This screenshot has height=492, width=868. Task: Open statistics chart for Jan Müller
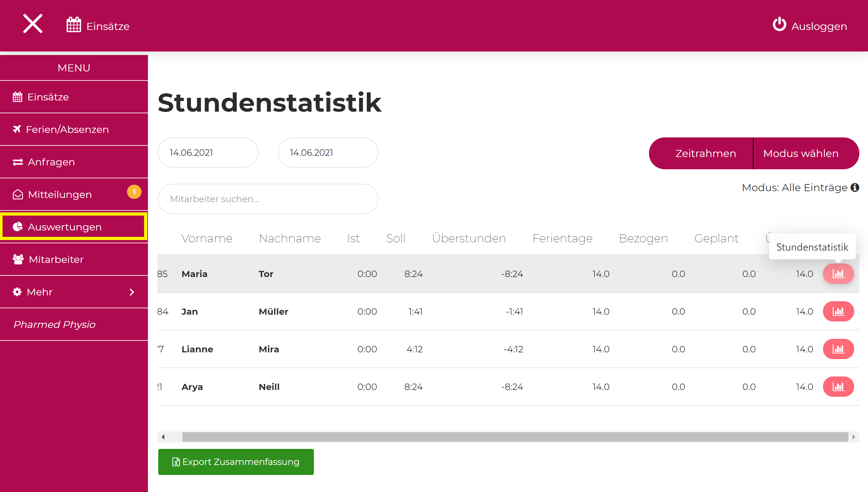pos(838,311)
